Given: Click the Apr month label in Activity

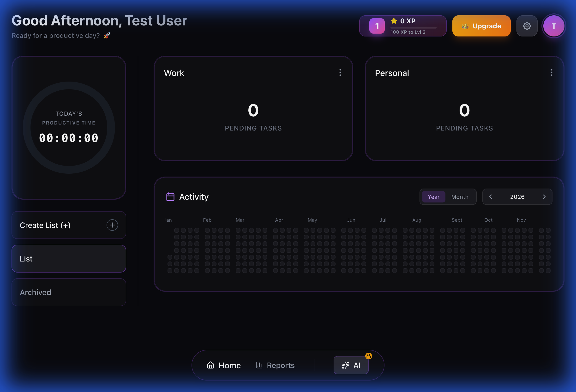Looking at the screenshot, I should 279,220.
